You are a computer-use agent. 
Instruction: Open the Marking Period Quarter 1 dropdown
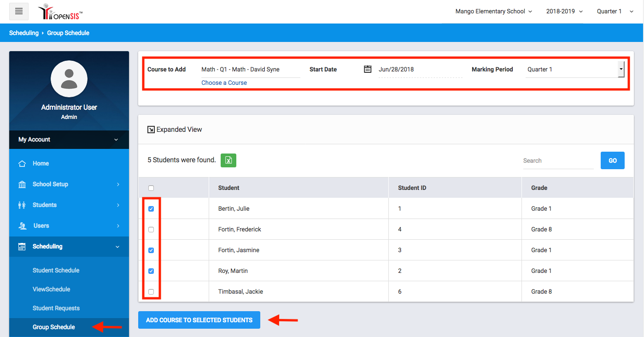pos(575,70)
